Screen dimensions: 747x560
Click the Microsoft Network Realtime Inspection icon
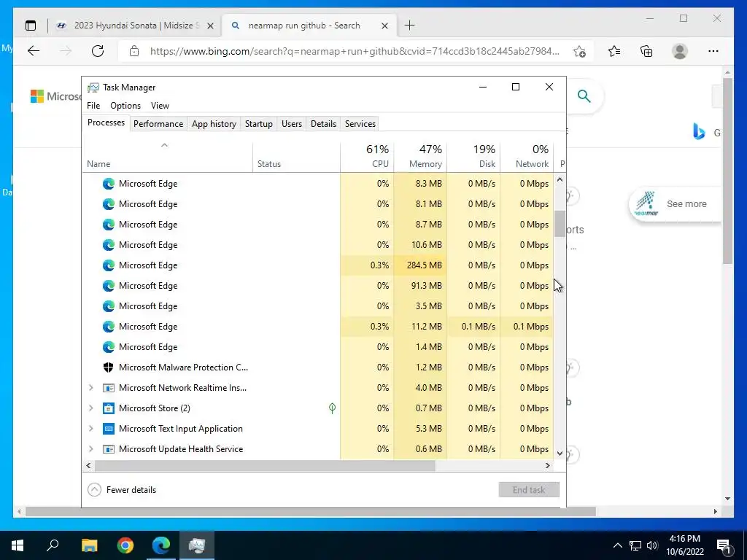(x=109, y=388)
